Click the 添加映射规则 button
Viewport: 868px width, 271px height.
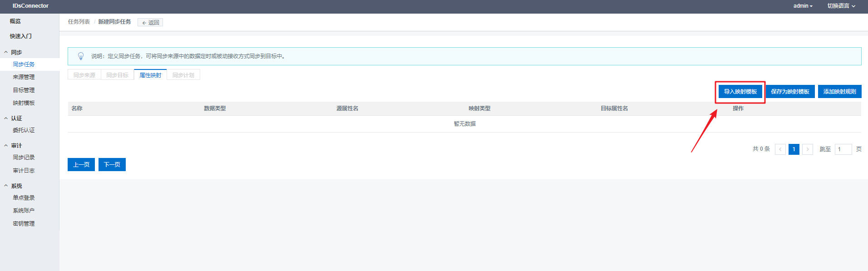(839, 92)
